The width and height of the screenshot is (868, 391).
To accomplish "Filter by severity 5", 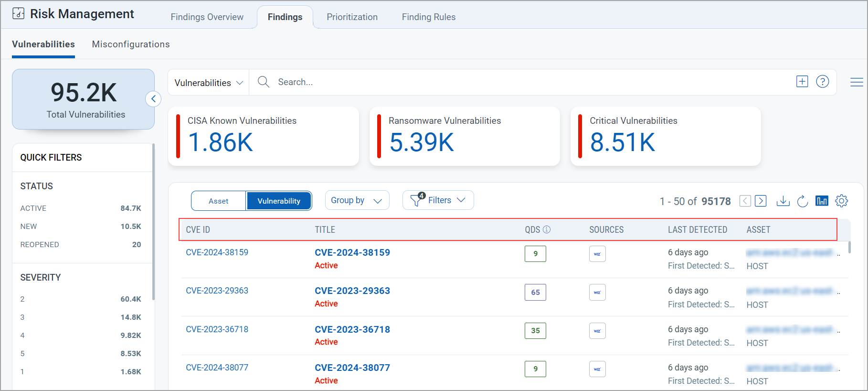I will pos(81,354).
